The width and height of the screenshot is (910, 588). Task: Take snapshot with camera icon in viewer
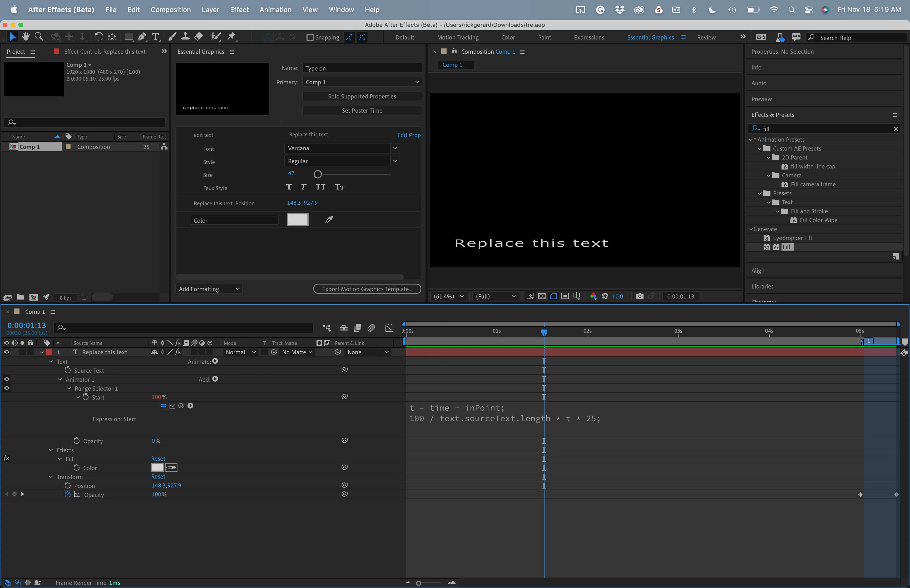[640, 296]
